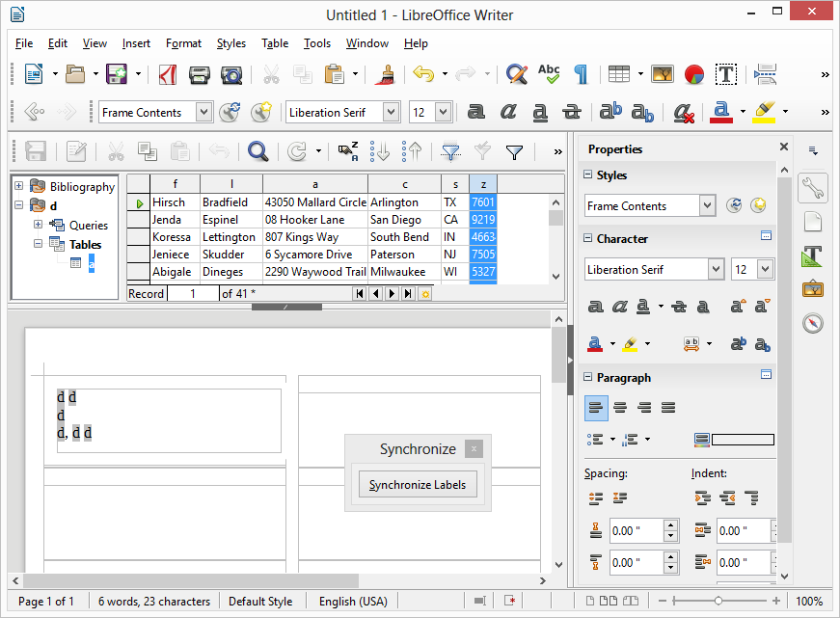Open Highlighting Color dropdown arrow in toolbar
This screenshot has height=618, width=840.
(785, 112)
